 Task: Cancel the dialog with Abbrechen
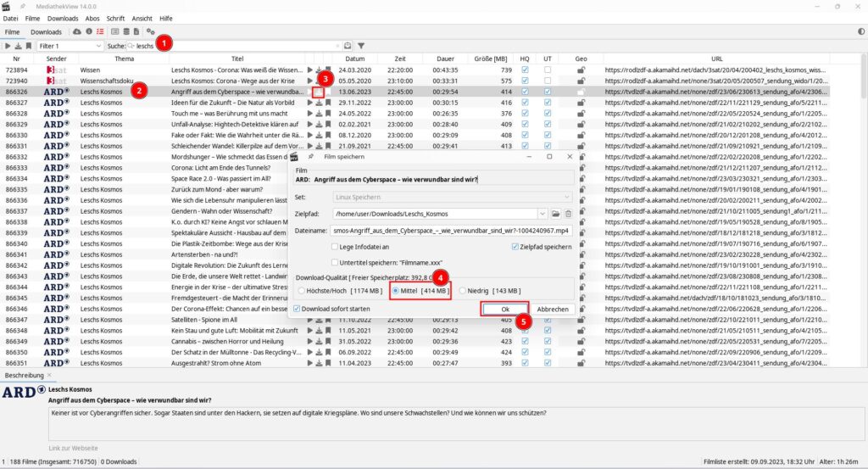[553, 309]
